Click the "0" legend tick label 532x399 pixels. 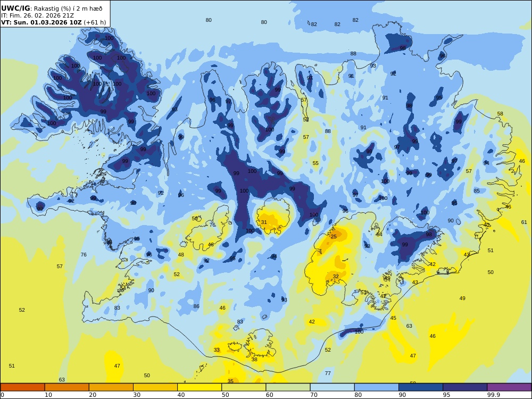pos(2,395)
